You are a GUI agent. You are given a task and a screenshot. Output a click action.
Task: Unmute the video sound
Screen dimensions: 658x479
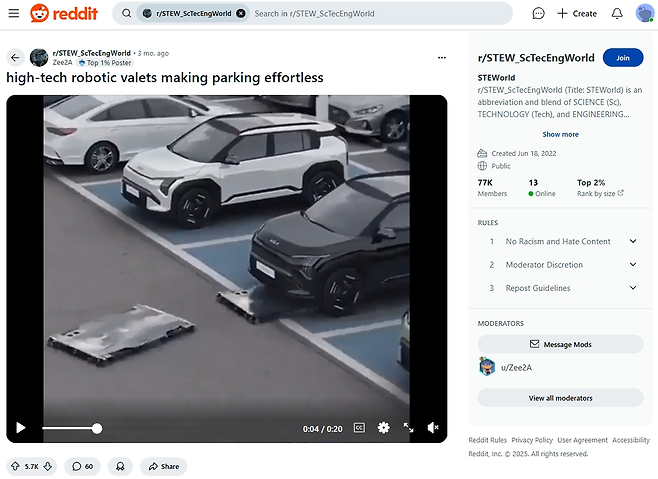[433, 428]
